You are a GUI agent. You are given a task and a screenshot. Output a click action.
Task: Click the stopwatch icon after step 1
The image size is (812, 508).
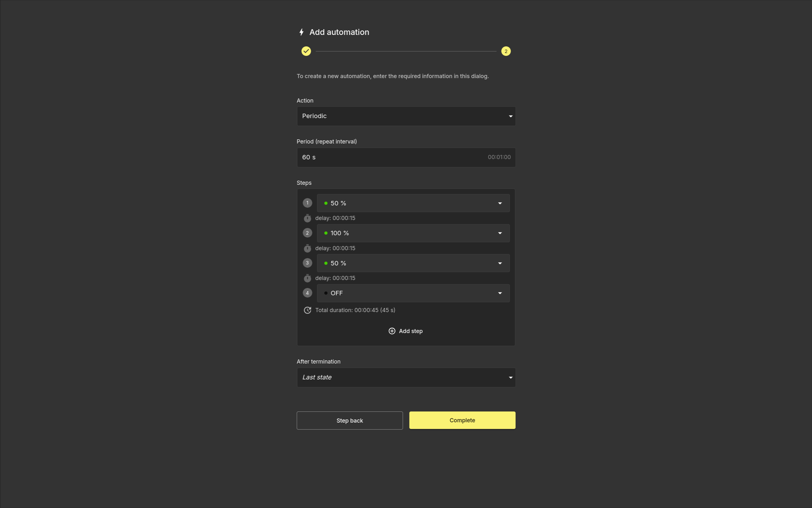tap(307, 218)
